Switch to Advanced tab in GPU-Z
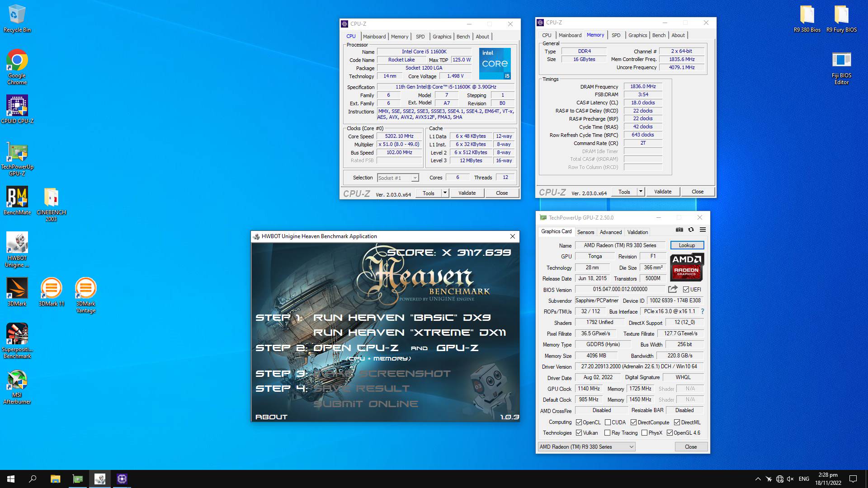The height and width of the screenshot is (488, 868). 611,232
